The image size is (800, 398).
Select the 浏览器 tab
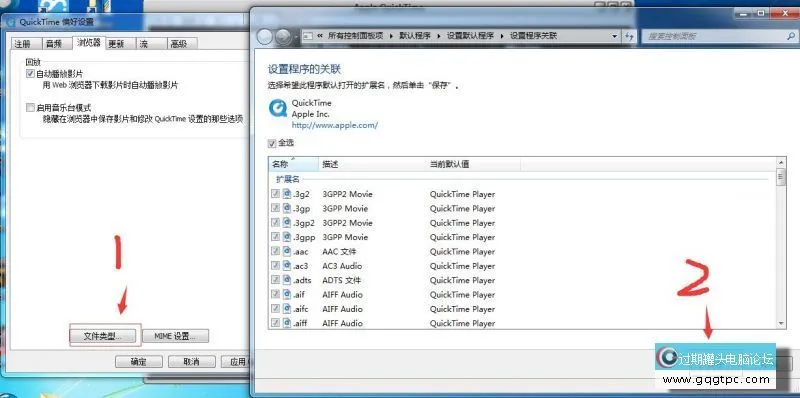pos(88,42)
